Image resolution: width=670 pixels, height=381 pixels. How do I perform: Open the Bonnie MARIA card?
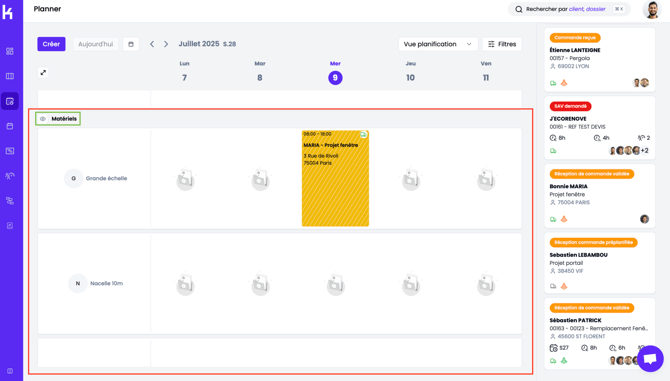599,196
